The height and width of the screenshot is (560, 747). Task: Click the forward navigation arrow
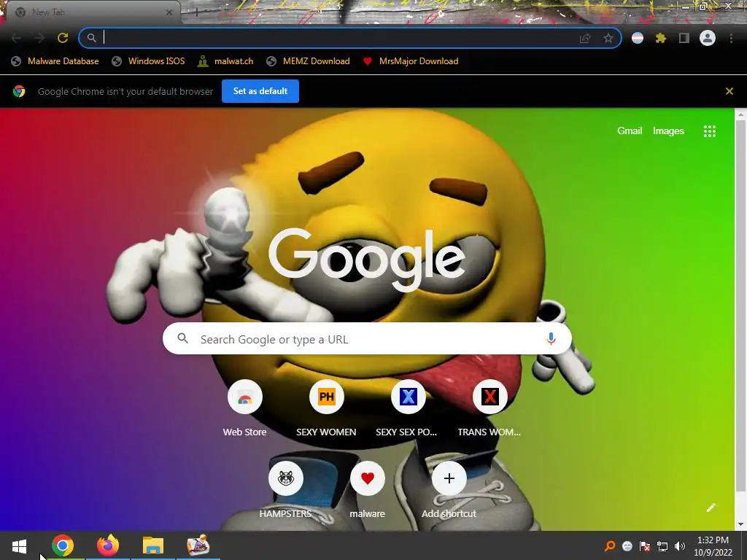pyautogui.click(x=39, y=38)
